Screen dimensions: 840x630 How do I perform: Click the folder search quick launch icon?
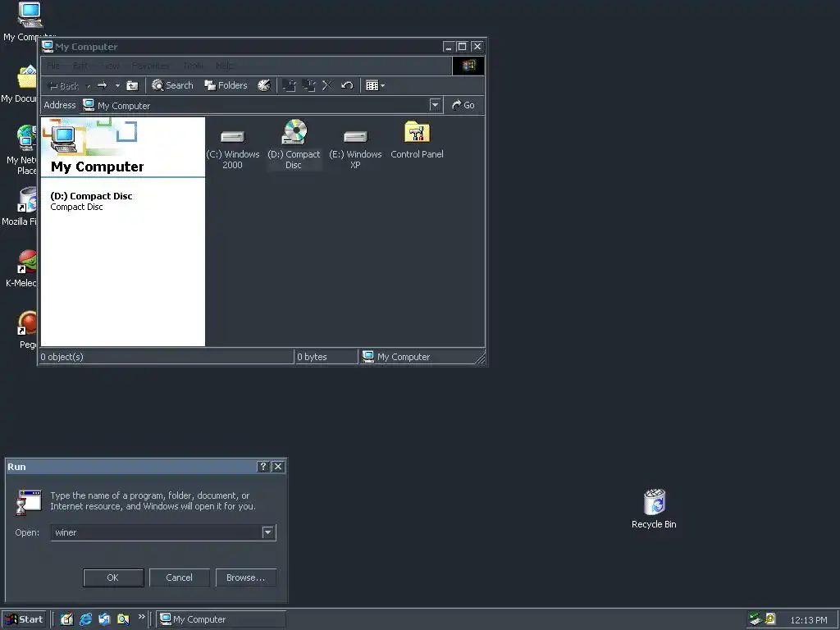pyautogui.click(x=123, y=619)
